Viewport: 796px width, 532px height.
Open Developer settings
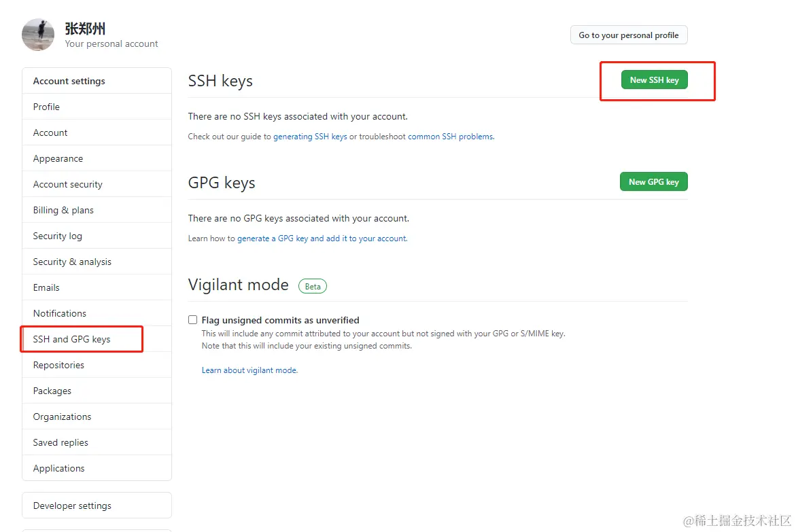tap(72, 506)
